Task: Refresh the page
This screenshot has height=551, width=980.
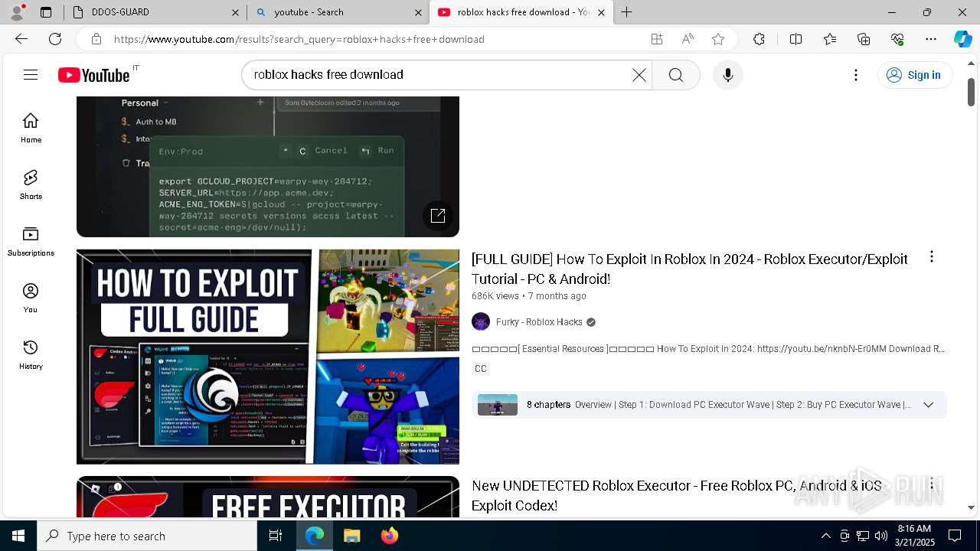Action: coord(55,39)
